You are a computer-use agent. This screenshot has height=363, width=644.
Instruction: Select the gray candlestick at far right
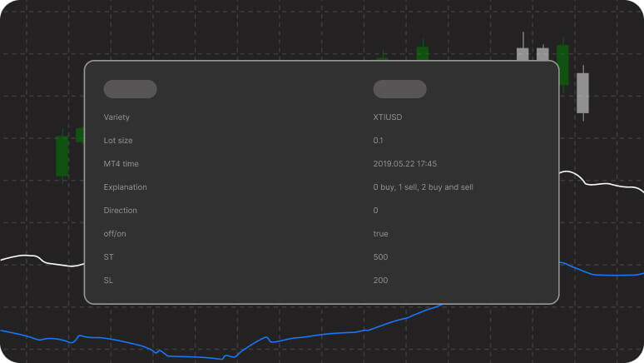point(582,92)
